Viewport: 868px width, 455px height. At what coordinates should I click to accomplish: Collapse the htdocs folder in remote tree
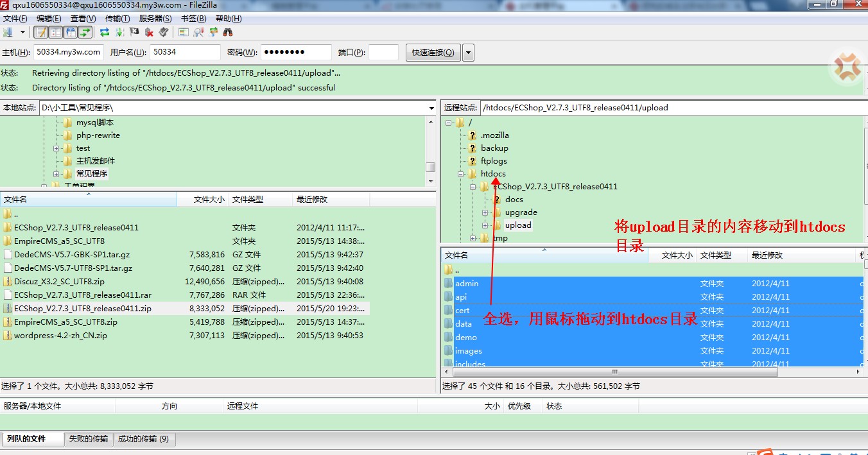click(461, 174)
